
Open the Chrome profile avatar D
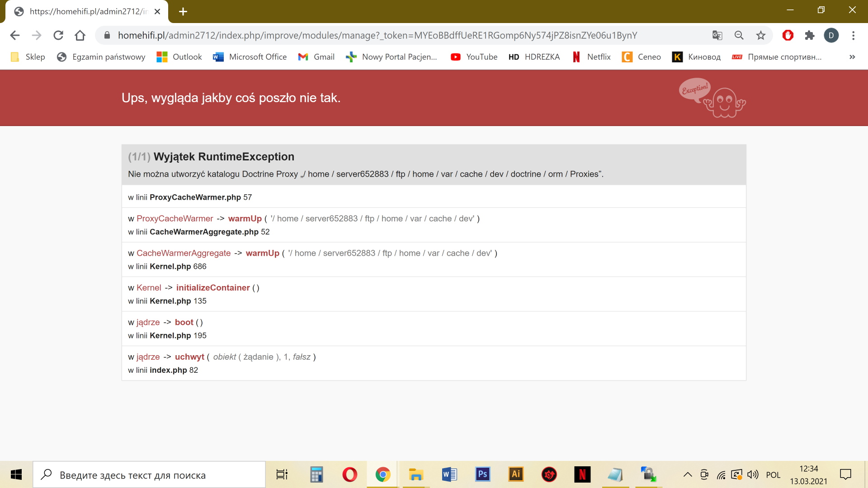click(831, 35)
